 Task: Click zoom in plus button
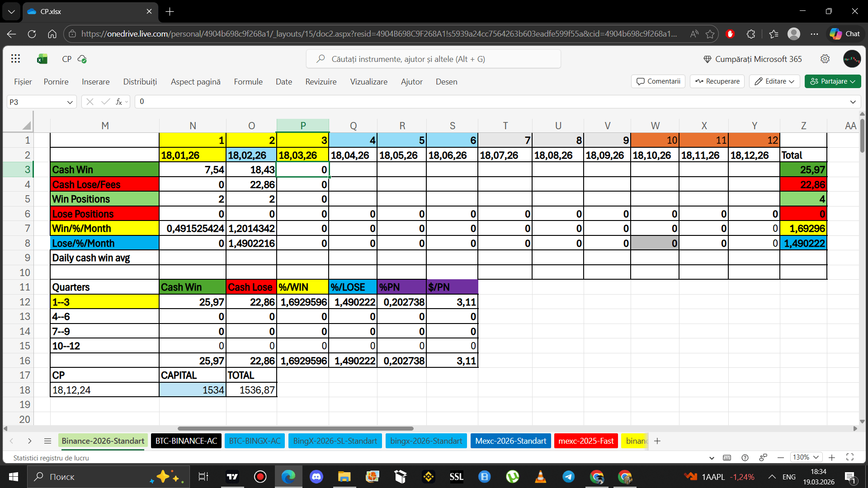[832, 457]
